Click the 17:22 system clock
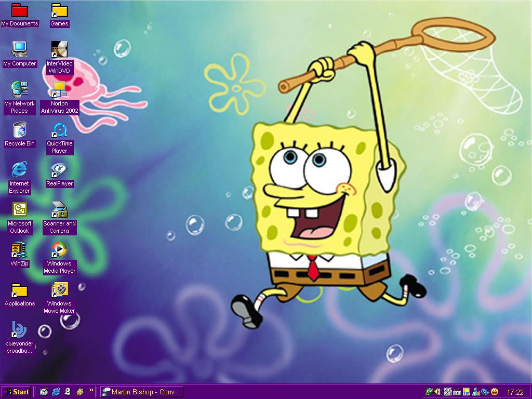 515,392
